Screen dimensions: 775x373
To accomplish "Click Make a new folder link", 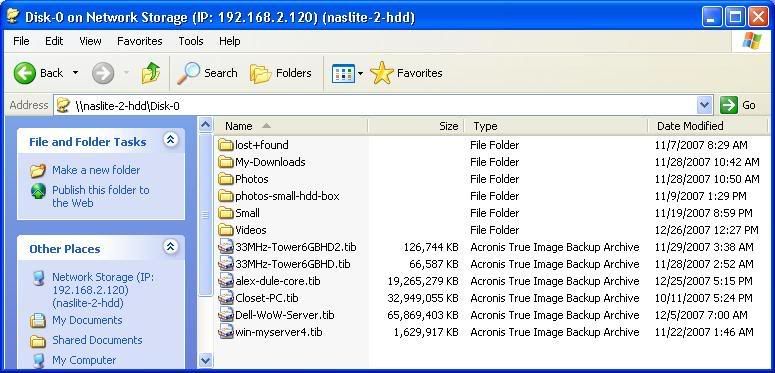I will [x=96, y=170].
